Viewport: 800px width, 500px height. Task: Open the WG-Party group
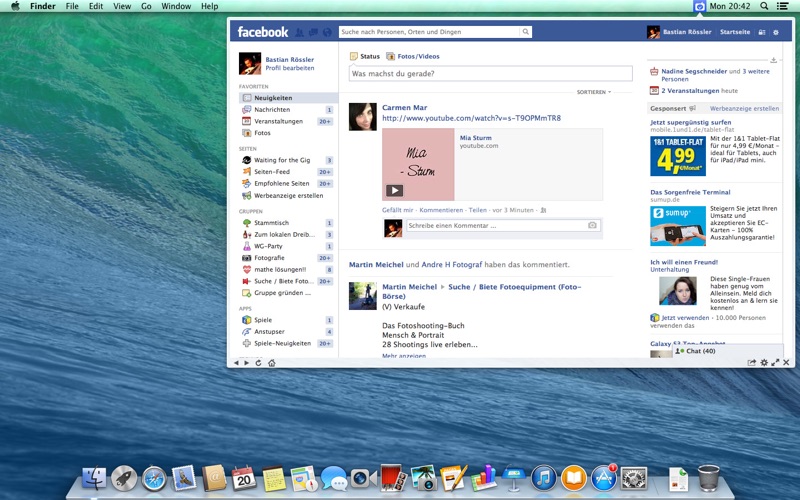coord(288,246)
